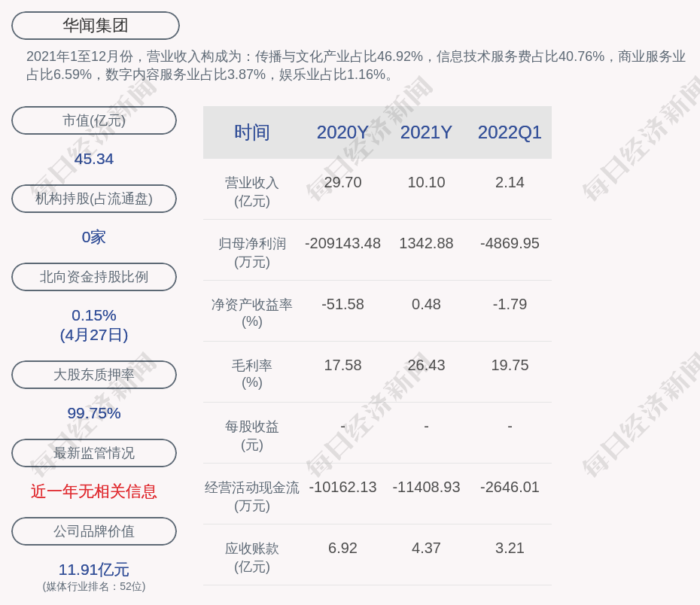Click the 0.15% northbound holding value

[94, 315]
